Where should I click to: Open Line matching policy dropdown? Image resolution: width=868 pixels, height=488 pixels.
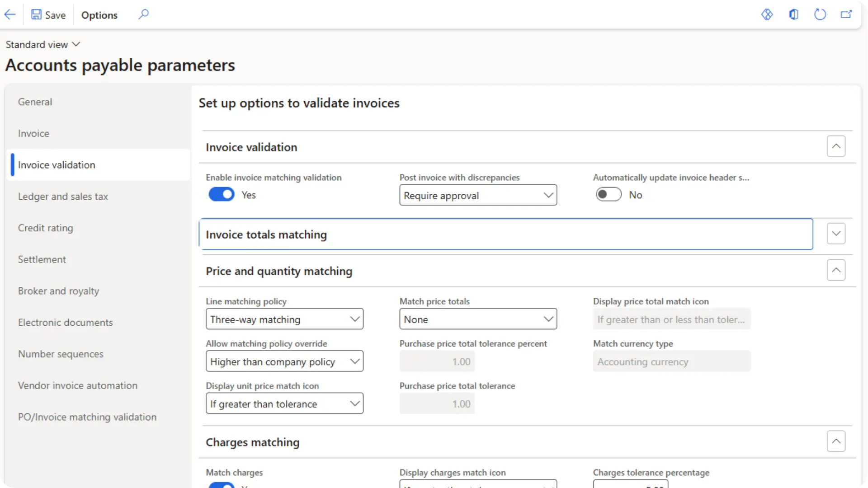(x=284, y=319)
